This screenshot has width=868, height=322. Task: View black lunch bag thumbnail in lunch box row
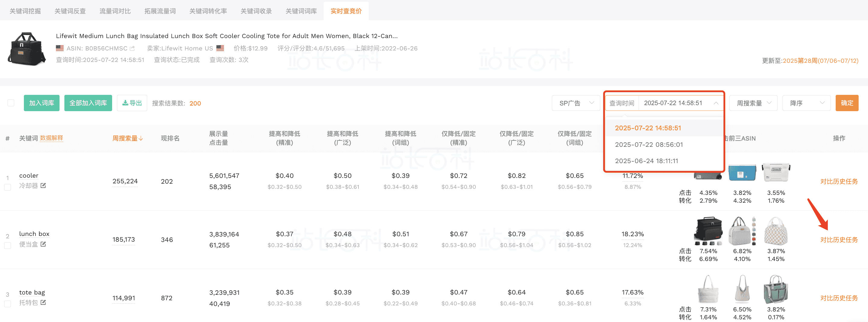708,231
